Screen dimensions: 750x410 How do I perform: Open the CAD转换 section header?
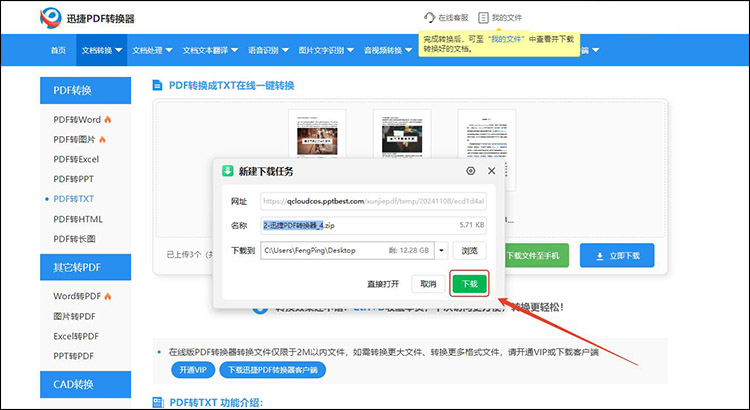[x=85, y=384]
